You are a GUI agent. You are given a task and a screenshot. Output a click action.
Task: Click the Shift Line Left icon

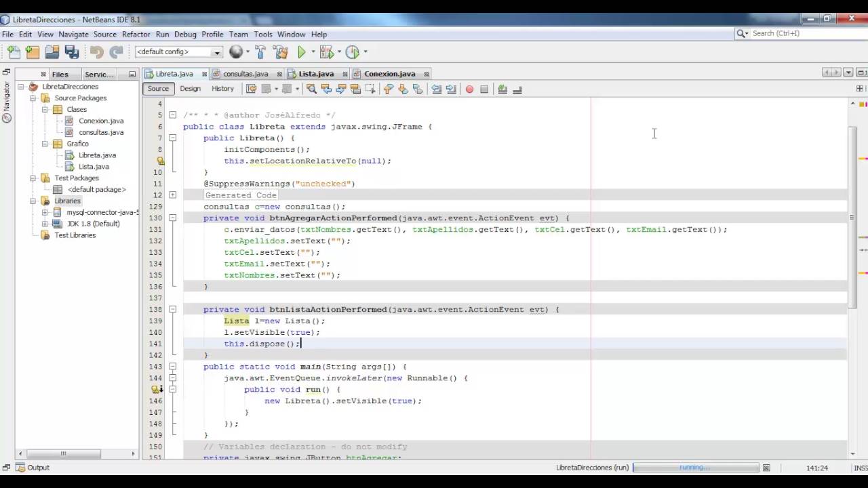click(436, 89)
